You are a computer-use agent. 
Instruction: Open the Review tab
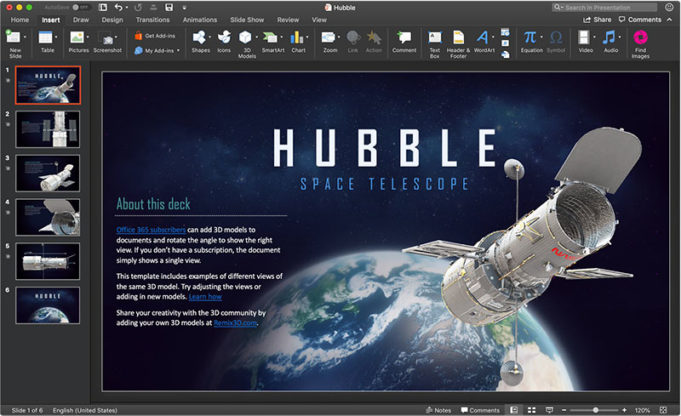pyautogui.click(x=288, y=20)
